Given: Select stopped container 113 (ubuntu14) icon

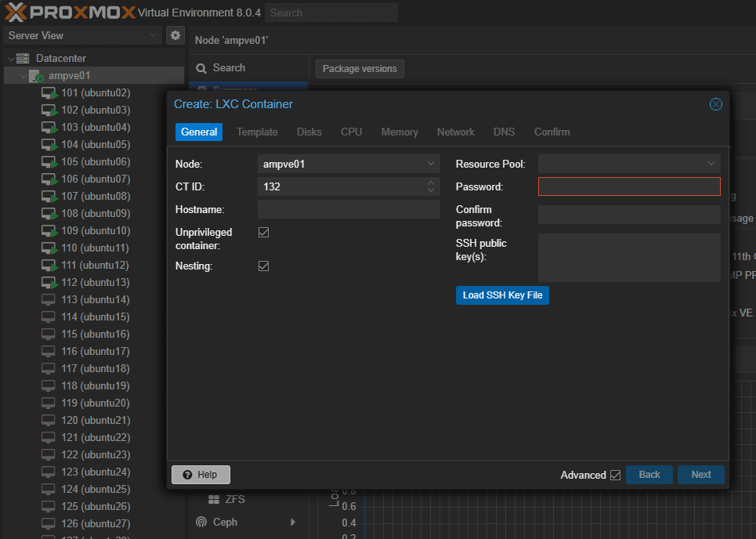Looking at the screenshot, I should (x=49, y=299).
